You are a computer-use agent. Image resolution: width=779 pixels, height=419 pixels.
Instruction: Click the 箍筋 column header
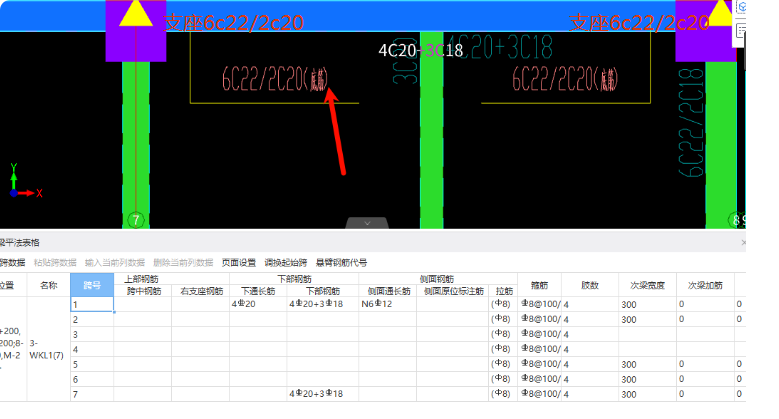(539, 285)
